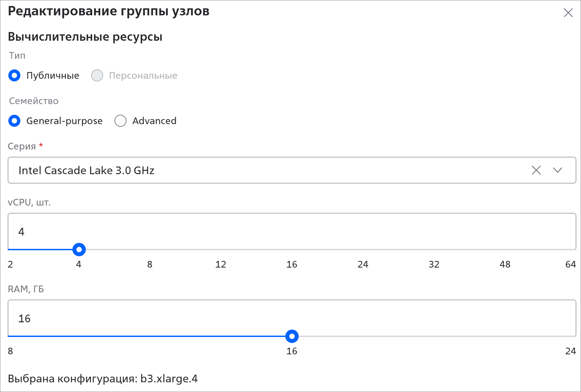The width and height of the screenshot is (581, 392).
Task: Expand the Серия dropdown chevron
Action: pyautogui.click(x=557, y=170)
